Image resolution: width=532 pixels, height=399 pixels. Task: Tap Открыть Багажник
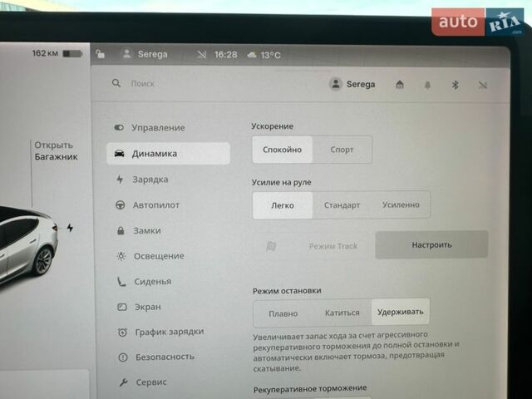[x=56, y=150]
